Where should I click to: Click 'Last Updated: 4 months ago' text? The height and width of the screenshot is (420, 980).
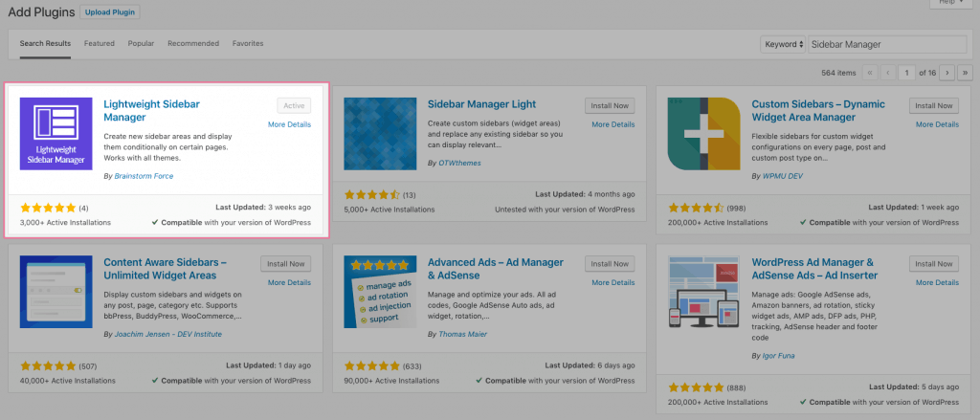click(585, 194)
